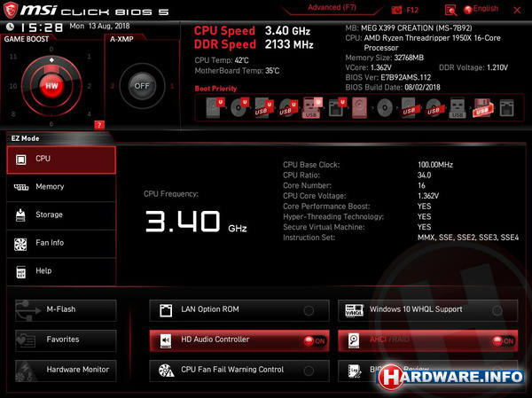Click the large 3.40 GHz CPU Frequency

[196, 222]
